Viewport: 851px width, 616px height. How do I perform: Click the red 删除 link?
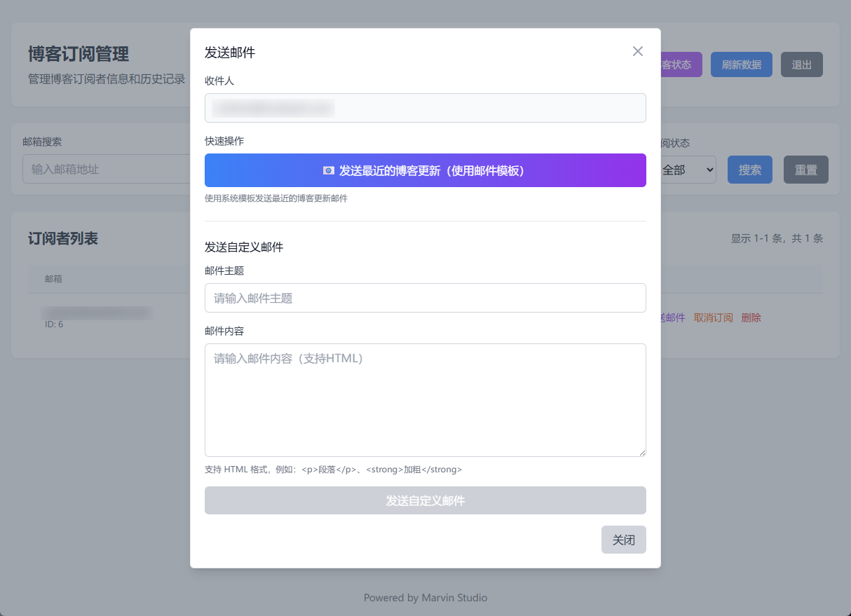[751, 317]
